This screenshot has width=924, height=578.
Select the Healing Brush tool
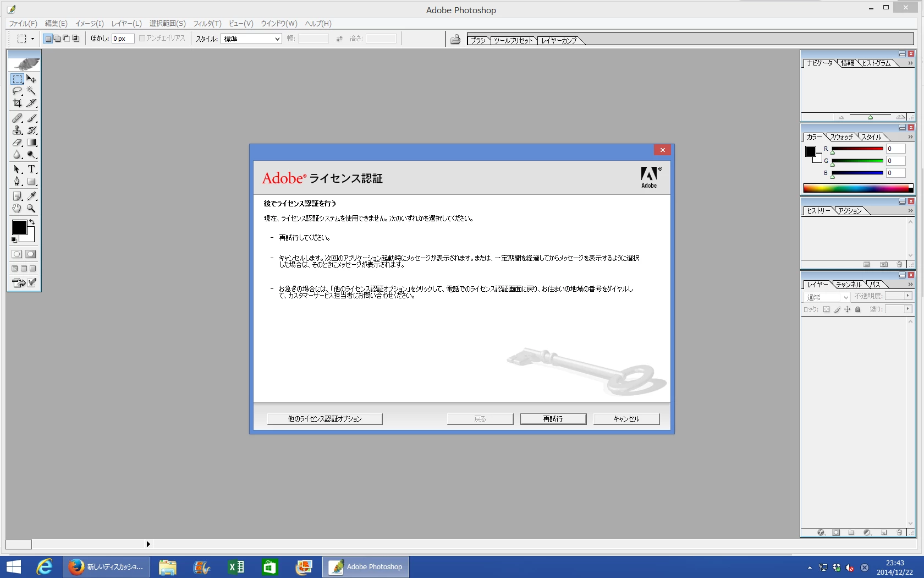pyautogui.click(x=18, y=118)
